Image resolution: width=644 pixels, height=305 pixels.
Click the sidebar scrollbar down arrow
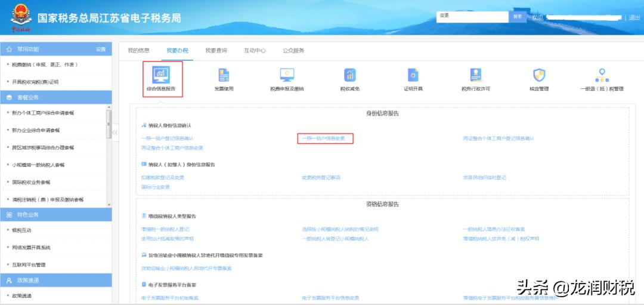coord(109,205)
